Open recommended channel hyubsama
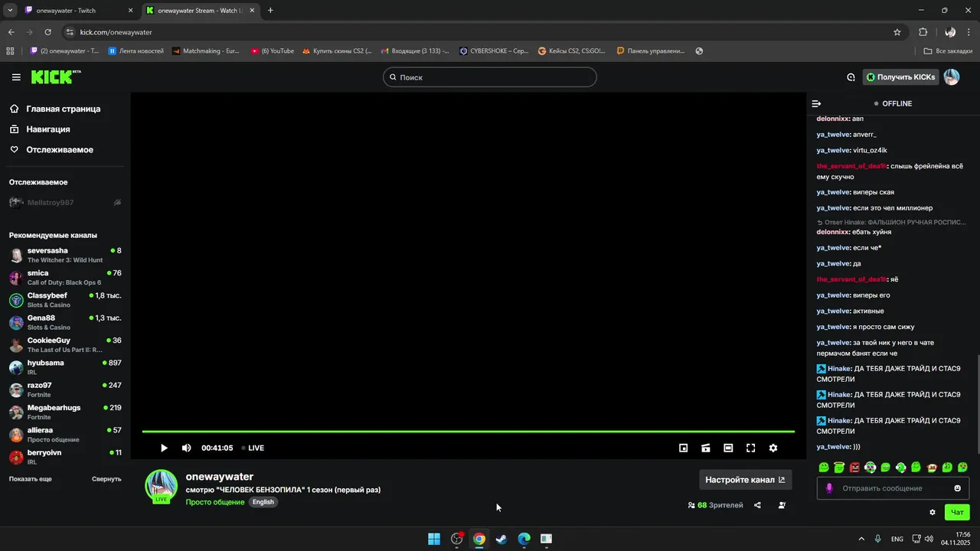Image resolution: width=980 pixels, height=551 pixels. coord(65,367)
